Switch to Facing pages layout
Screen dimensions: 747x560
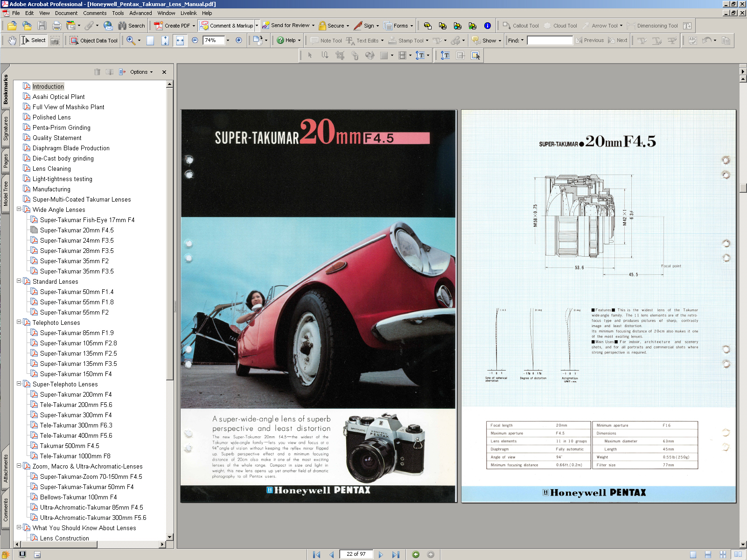pos(738,554)
